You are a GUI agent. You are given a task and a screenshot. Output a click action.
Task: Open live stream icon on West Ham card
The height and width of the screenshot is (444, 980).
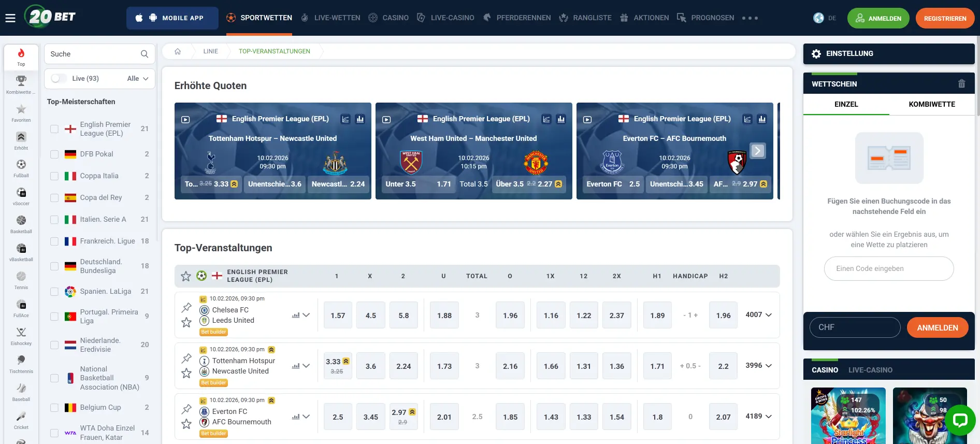point(386,119)
